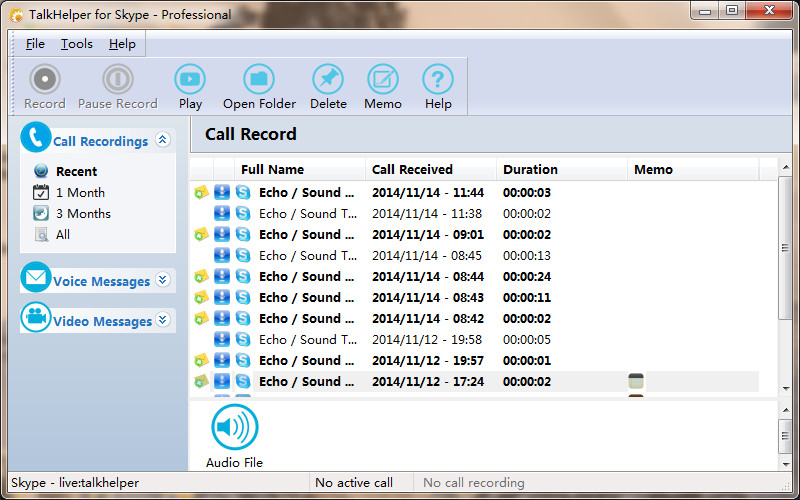The image size is (800, 500).
Task: Click the new-flag icon on the 08:42 row
Action: coord(202,318)
